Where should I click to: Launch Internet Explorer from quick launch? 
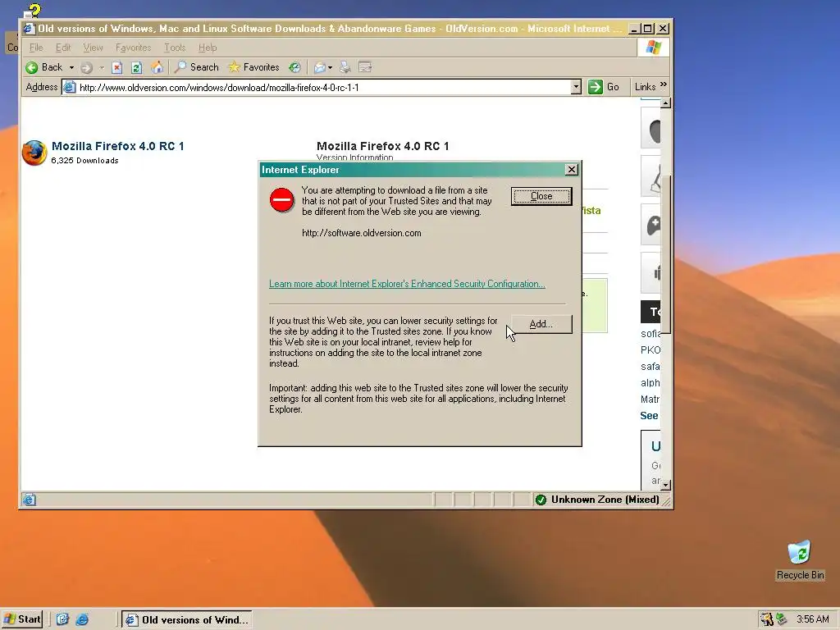pyautogui.click(x=82, y=619)
